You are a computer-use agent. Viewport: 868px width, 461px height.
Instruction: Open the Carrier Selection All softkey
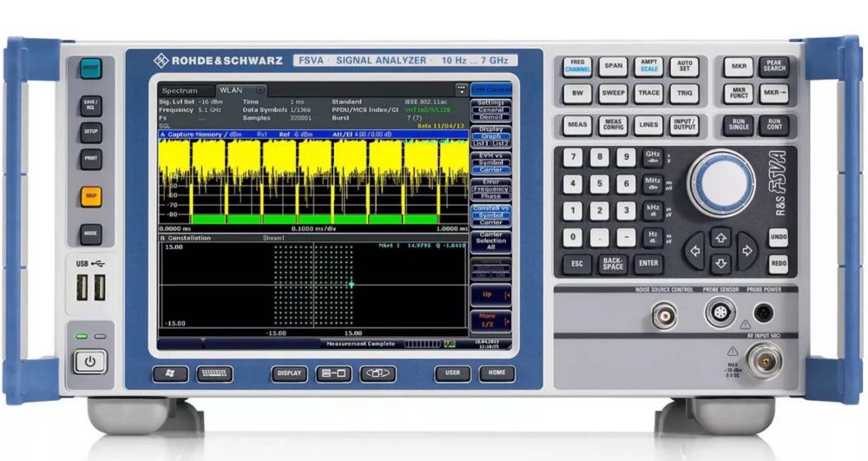coord(491,241)
